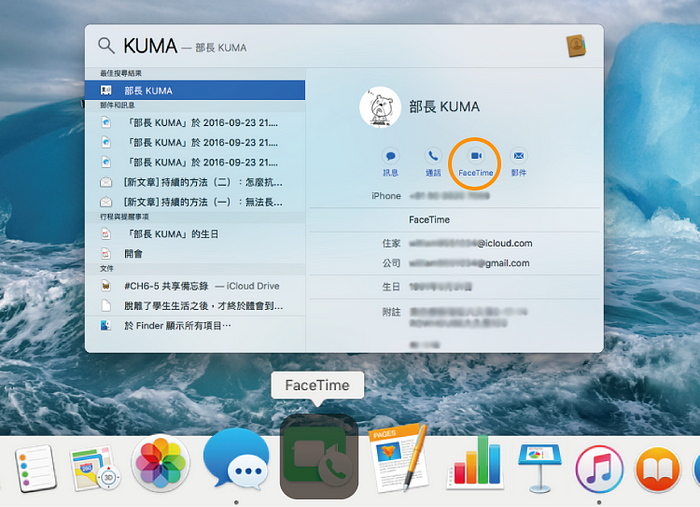
Task: Click contact card icon in top hit row
Action: tap(106, 91)
